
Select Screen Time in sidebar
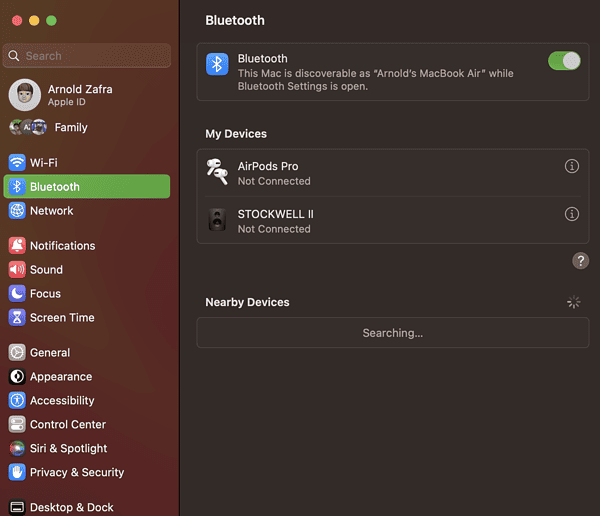tap(62, 318)
